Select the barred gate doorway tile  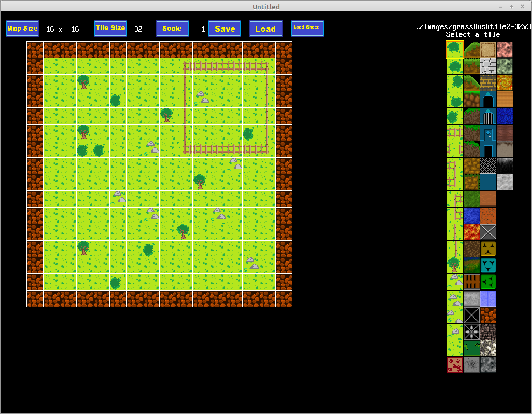point(488,116)
